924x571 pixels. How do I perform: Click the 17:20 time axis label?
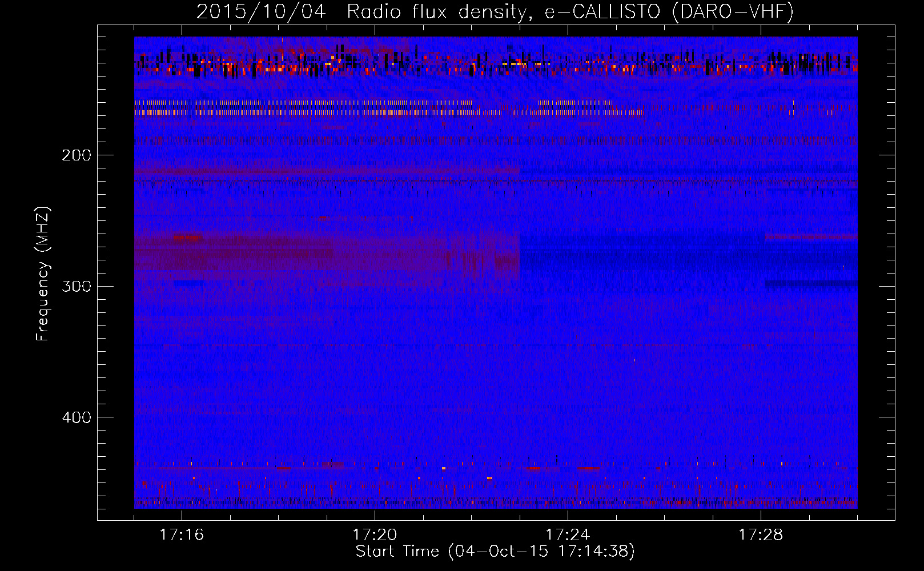pyautogui.click(x=375, y=535)
